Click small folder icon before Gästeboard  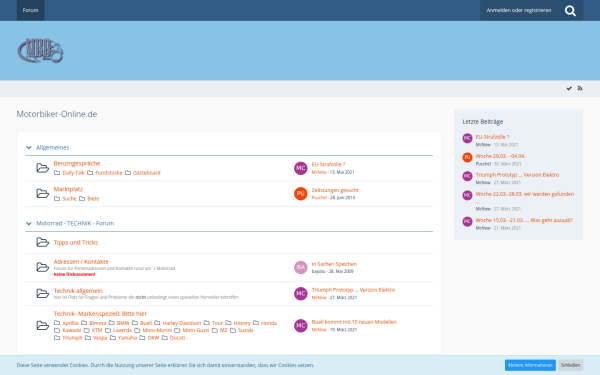click(128, 173)
